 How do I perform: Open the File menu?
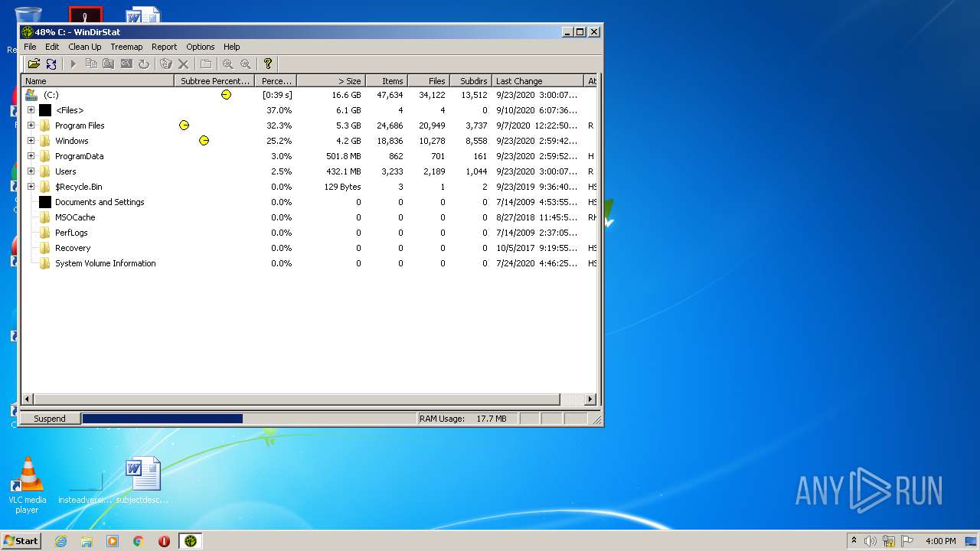(30, 47)
